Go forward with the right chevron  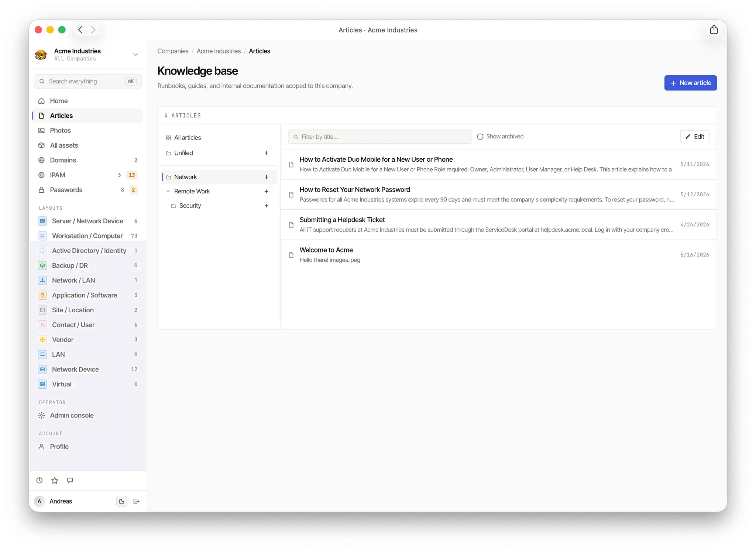coord(93,30)
